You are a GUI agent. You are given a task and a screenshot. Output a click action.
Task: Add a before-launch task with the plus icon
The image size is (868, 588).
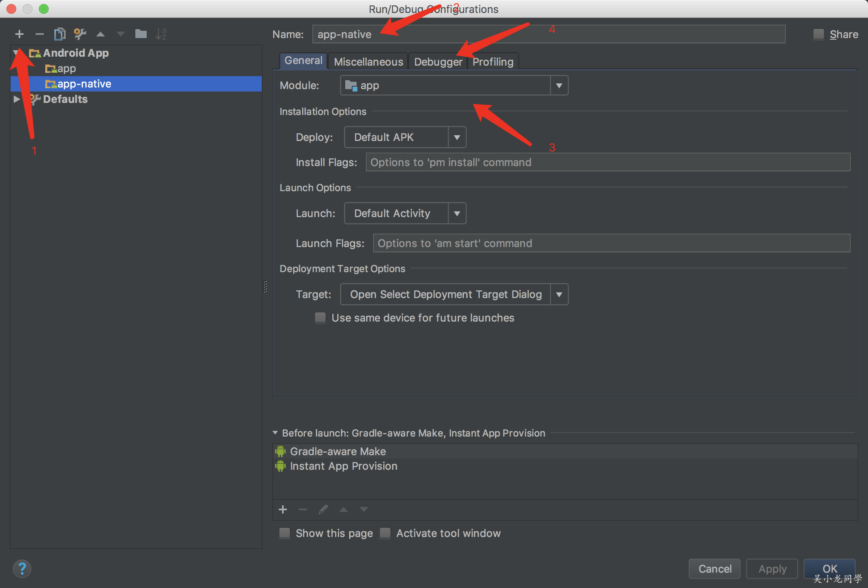click(283, 509)
